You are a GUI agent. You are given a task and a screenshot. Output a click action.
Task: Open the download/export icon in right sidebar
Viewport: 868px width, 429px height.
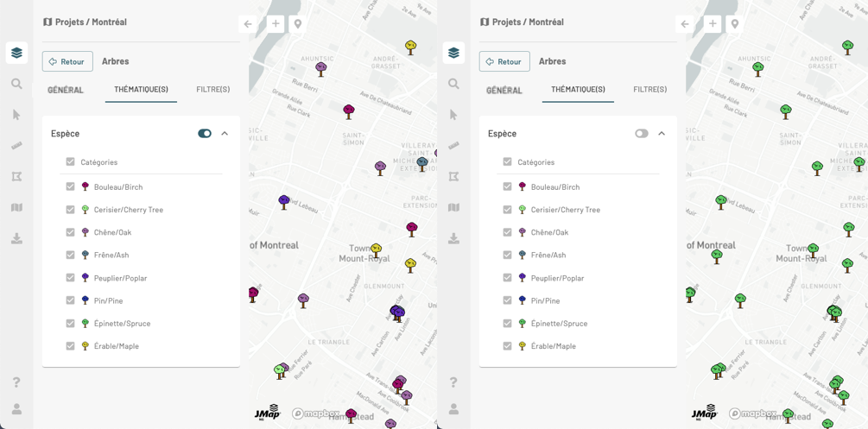pyautogui.click(x=453, y=238)
